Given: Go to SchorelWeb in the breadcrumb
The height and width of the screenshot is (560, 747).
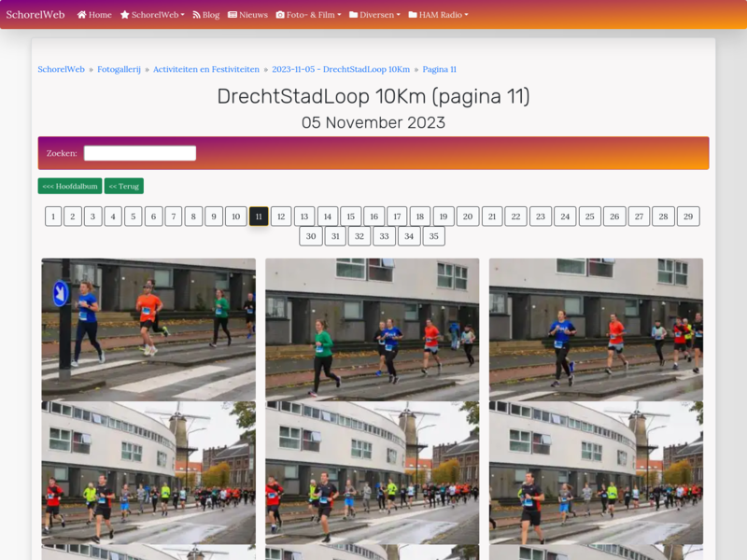Looking at the screenshot, I should click(61, 69).
